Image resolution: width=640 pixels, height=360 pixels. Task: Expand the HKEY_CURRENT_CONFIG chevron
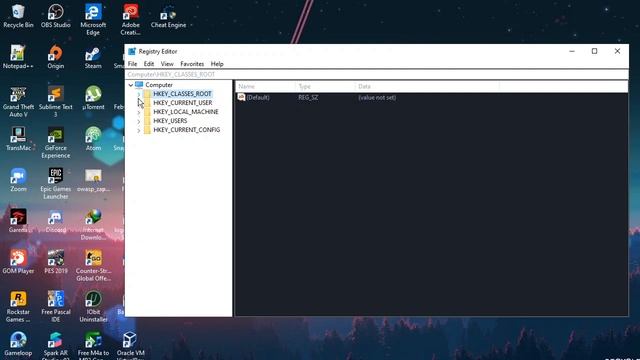[x=139, y=130]
